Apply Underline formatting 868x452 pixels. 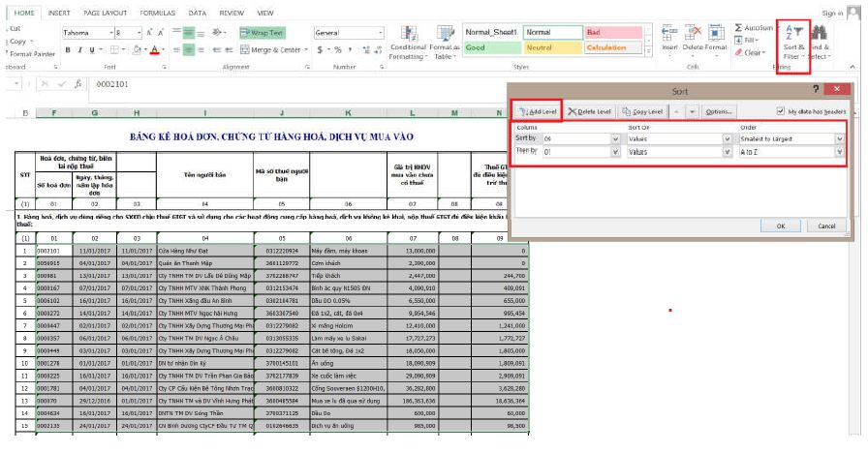pyautogui.click(x=92, y=49)
